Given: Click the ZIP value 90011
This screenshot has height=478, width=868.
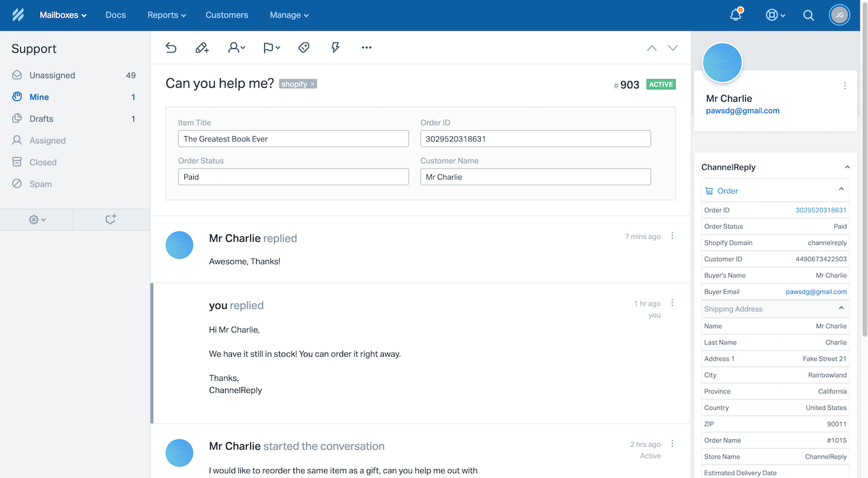Looking at the screenshot, I should (837, 424).
